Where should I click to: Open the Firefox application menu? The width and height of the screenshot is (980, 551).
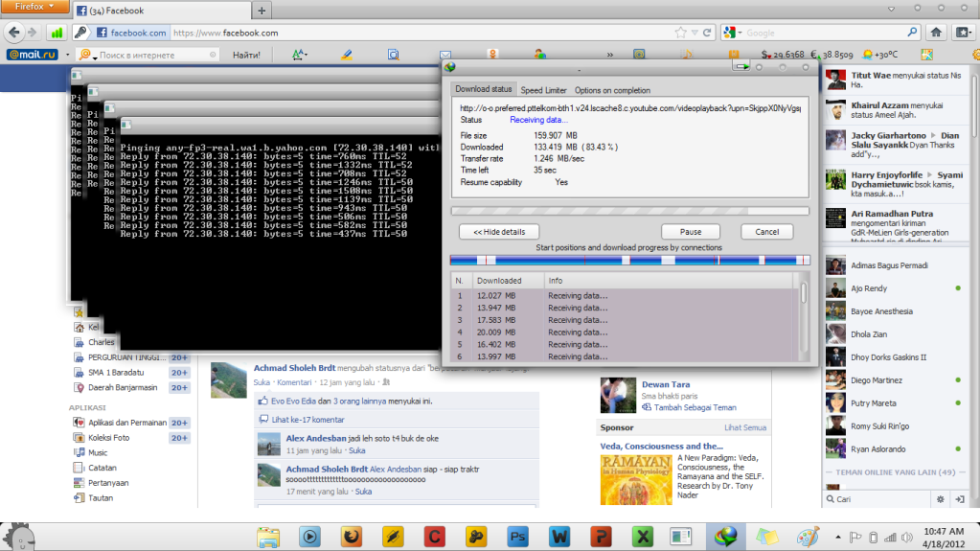(x=34, y=7)
